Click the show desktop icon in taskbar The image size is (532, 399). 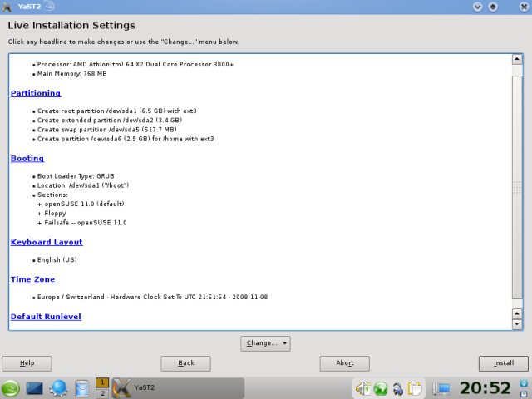[x=35, y=388]
